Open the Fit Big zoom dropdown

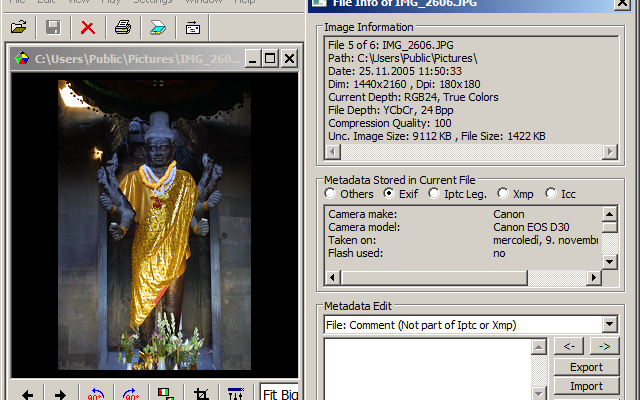[280, 393]
